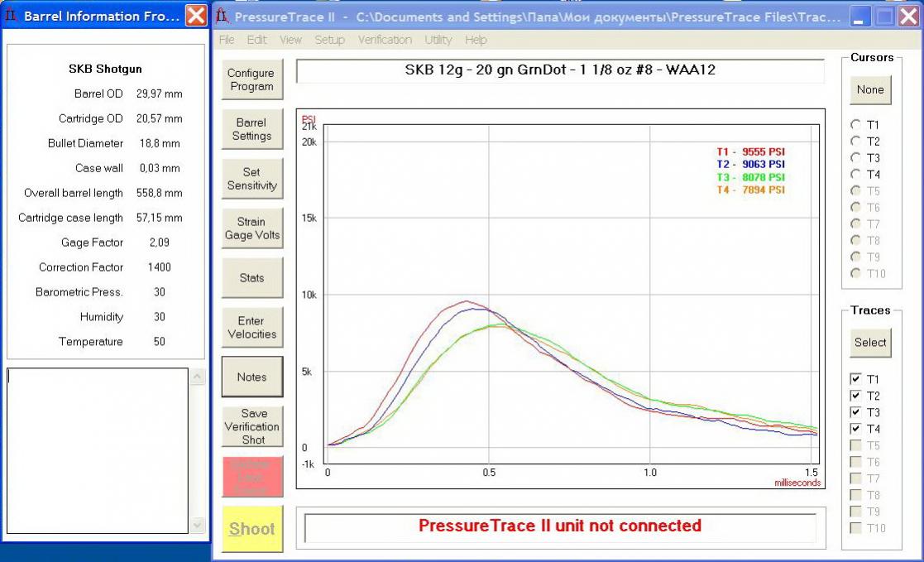The image size is (924, 562).
Task: Open the Utility menu
Action: (438, 40)
